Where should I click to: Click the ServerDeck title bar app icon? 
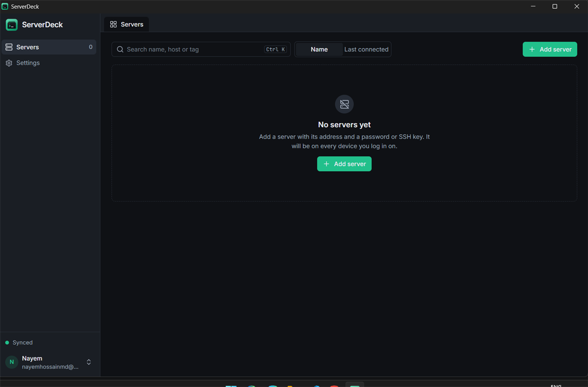click(x=5, y=6)
